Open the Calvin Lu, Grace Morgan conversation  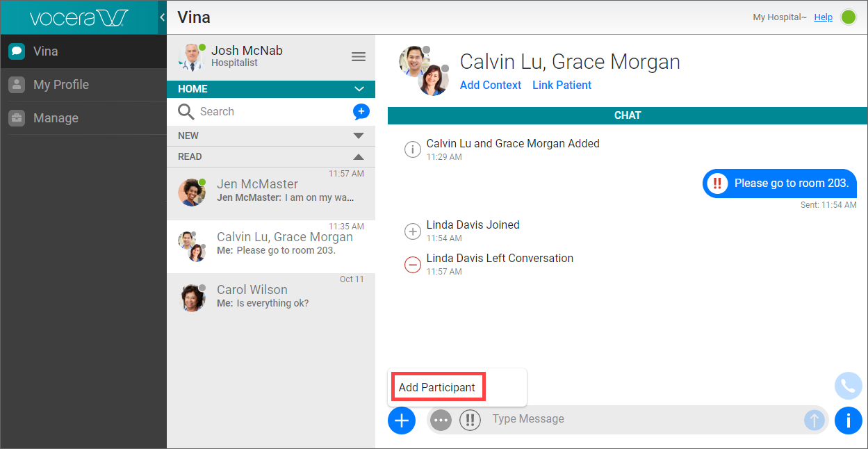coord(271,247)
